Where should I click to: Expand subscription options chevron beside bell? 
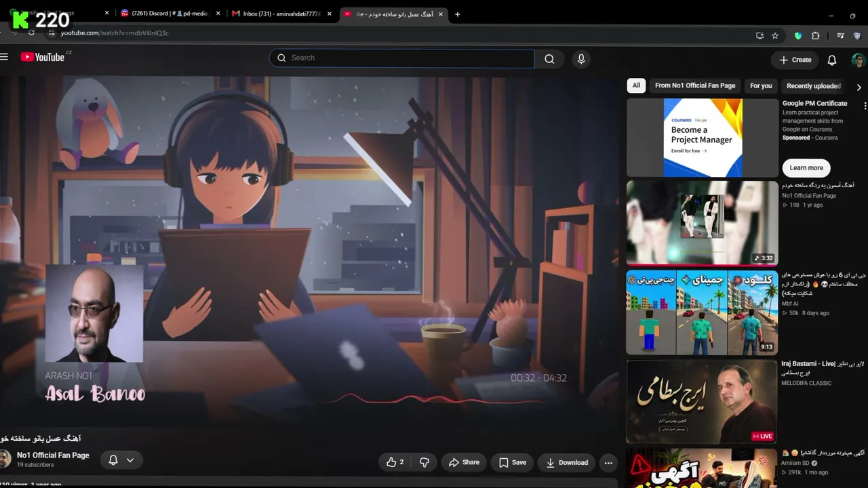pos(130,460)
